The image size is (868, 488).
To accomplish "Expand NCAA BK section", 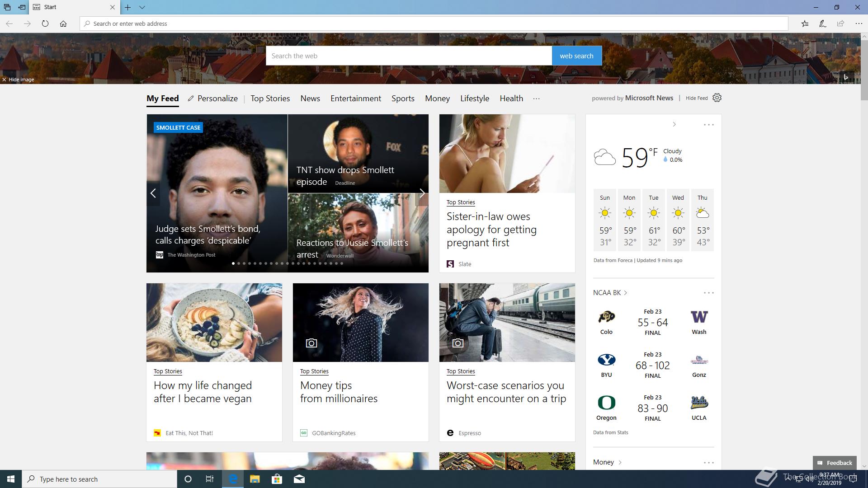I will (x=610, y=293).
